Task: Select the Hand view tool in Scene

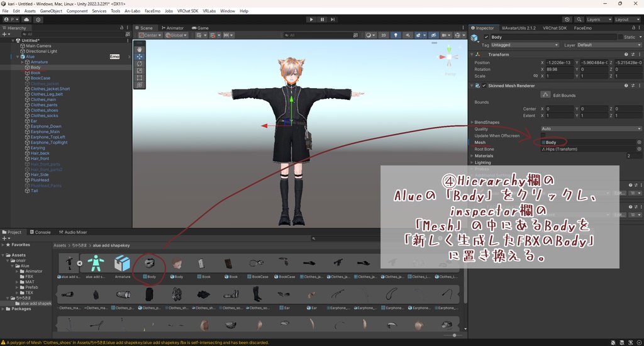Action: tap(140, 49)
